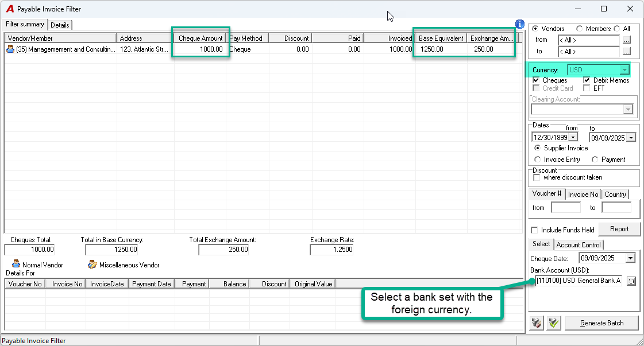Click the Exchange Rate field showing 1.2500
The width and height of the screenshot is (644, 346).
(x=331, y=250)
